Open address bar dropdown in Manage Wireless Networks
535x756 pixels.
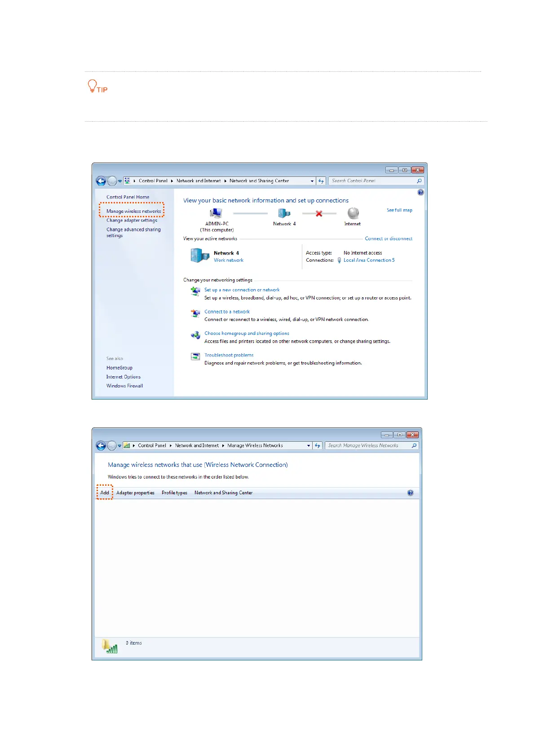pyautogui.click(x=309, y=446)
